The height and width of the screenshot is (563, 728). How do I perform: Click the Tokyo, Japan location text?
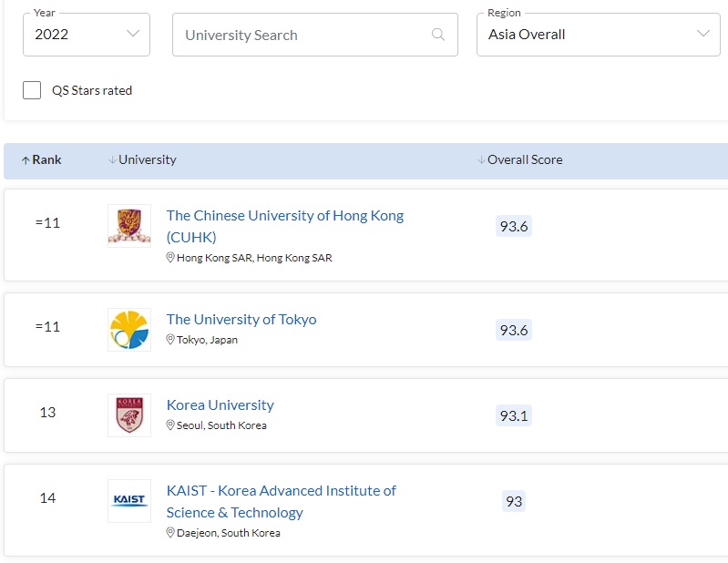click(x=207, y=340)
